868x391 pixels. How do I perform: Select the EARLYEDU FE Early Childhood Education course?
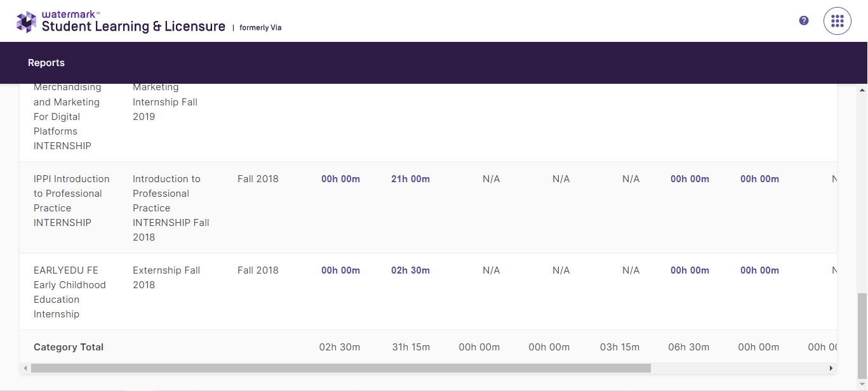pyautogui.click(x=69, y=292)
